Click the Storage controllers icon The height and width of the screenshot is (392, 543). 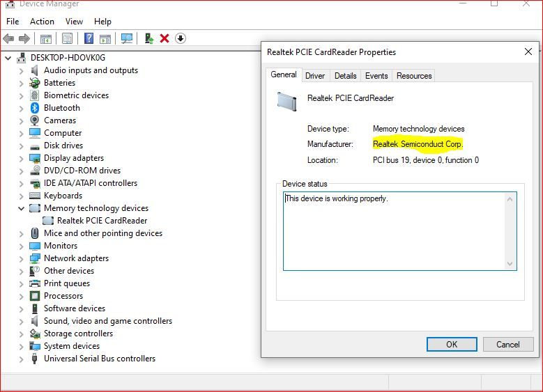pos(35,334)
